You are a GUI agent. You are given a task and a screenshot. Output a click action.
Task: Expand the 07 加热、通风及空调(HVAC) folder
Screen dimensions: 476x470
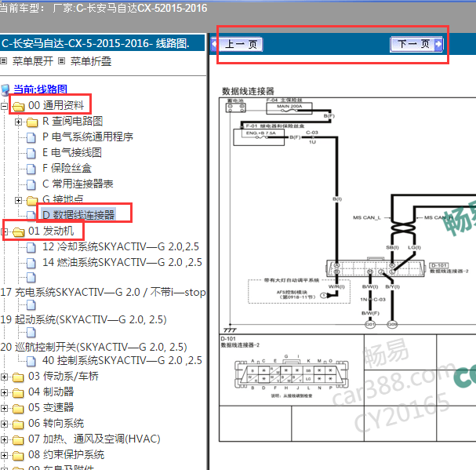tap(4, 439)
